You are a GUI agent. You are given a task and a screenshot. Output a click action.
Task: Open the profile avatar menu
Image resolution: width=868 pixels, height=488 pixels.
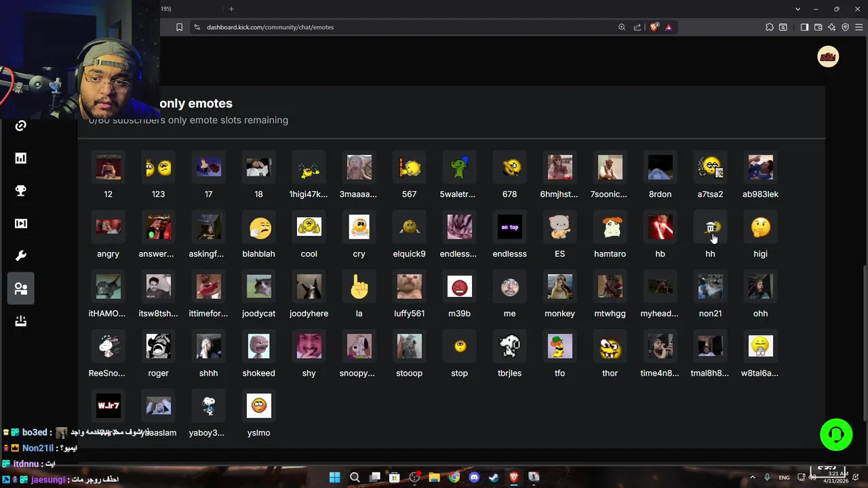click(x=828, y=57)
